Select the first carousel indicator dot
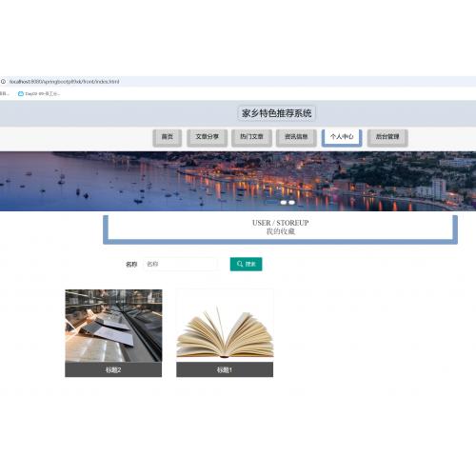The image size is (476, 476). click(284, 203)
